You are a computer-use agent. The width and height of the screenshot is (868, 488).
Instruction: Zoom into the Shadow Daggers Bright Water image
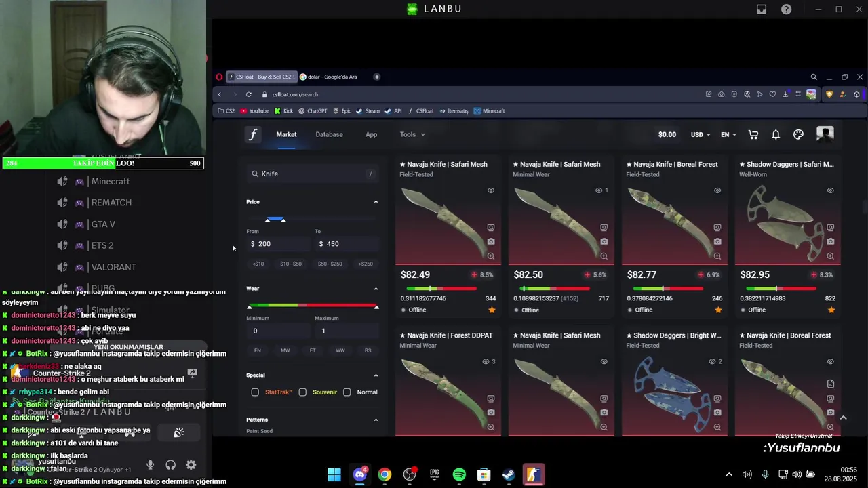(x=717, y=427)
